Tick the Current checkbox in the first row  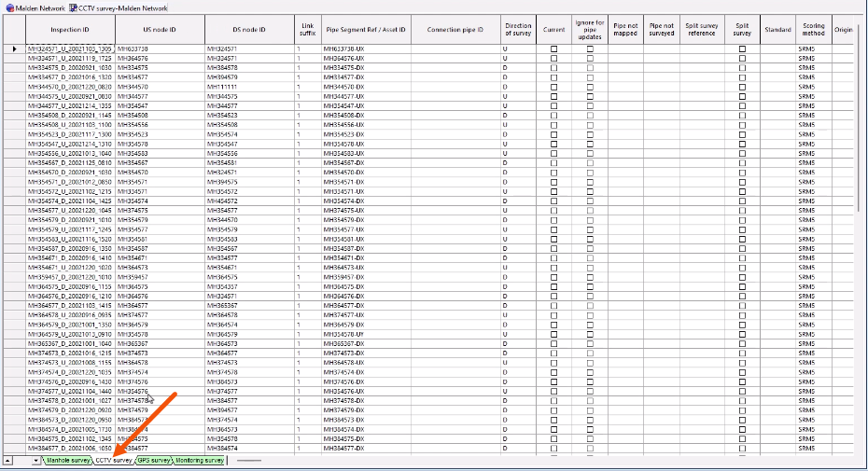(x=553, y=48)
